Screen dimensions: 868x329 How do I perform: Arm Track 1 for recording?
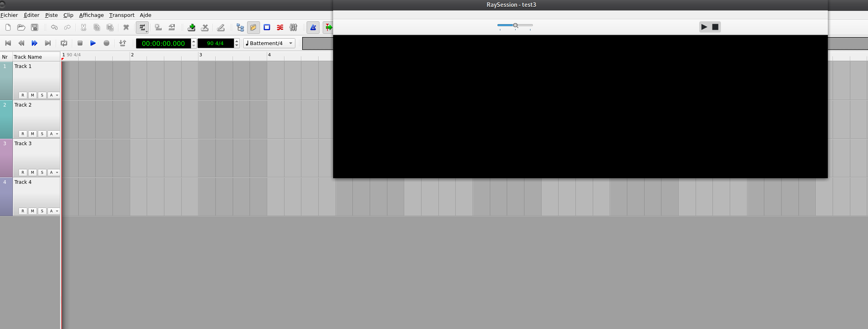pos(23,95)
